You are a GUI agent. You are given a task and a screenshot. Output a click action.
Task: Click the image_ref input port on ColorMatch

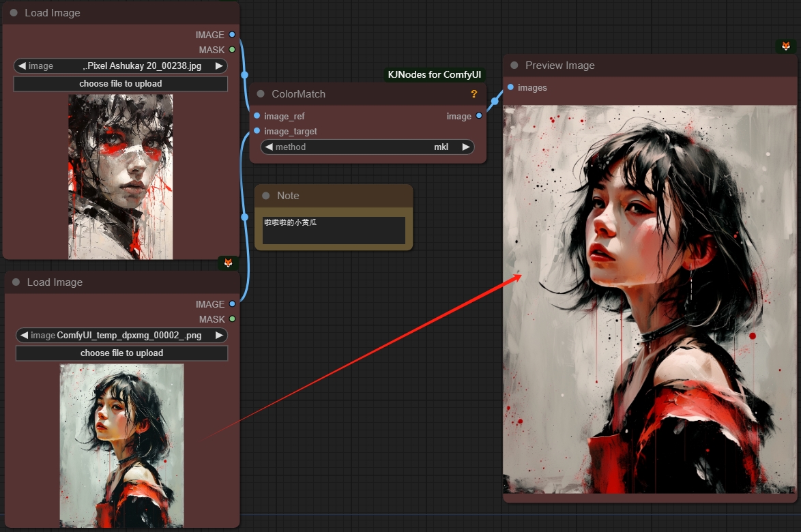coord(257,116)
